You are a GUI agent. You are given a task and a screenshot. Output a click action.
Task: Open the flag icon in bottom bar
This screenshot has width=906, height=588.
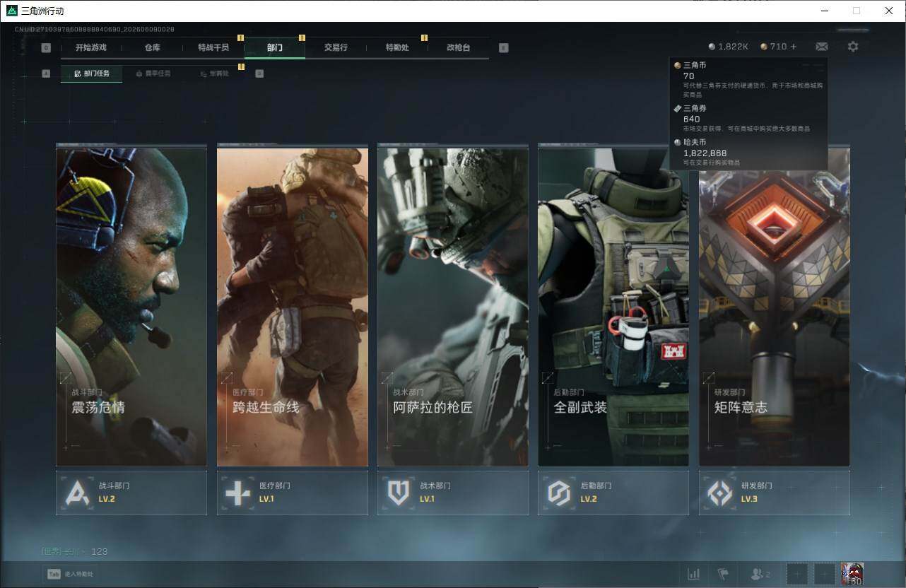[723, 575]
